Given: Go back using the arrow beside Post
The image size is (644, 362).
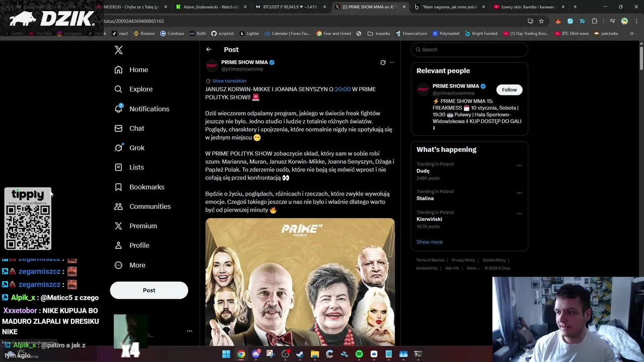Looking at the screenshot, I should click(209, 49).
